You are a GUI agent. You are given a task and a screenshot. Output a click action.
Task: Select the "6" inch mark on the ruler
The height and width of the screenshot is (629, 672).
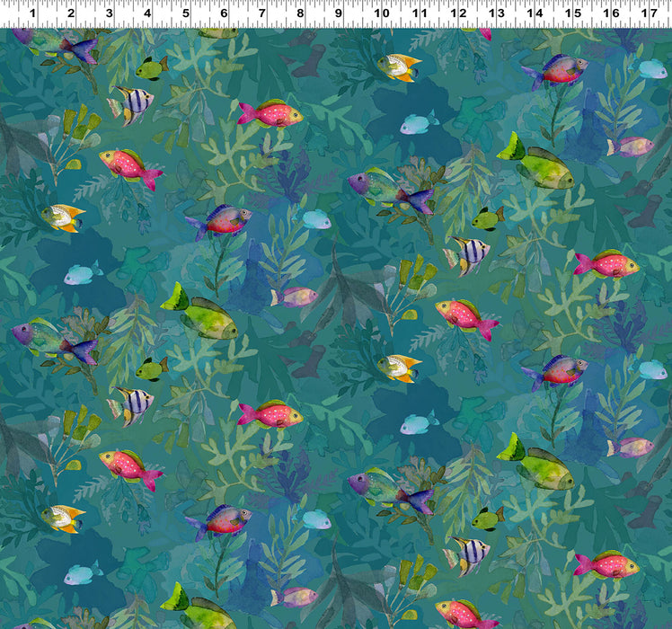(224, 13)
